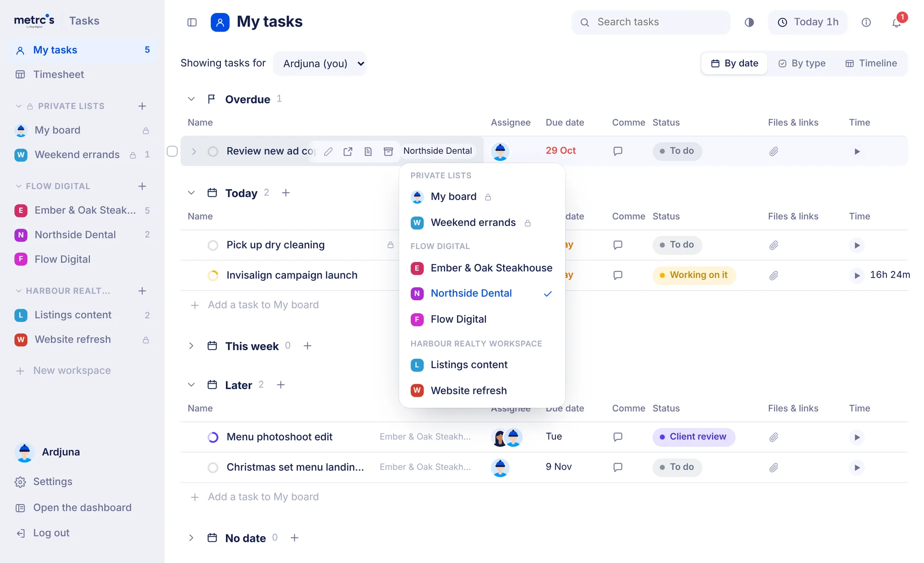Mark Pick up dry cleaning complete

(x=213, y=245)
